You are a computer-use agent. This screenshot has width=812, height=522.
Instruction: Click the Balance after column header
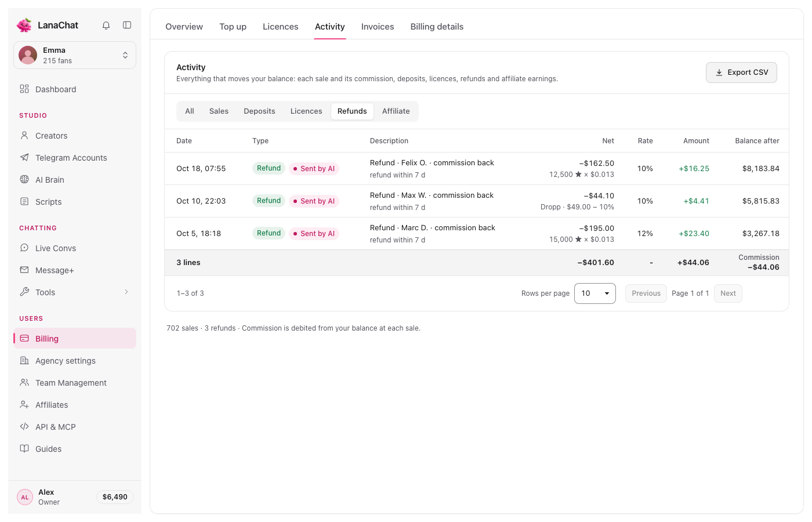coord(757,141)
